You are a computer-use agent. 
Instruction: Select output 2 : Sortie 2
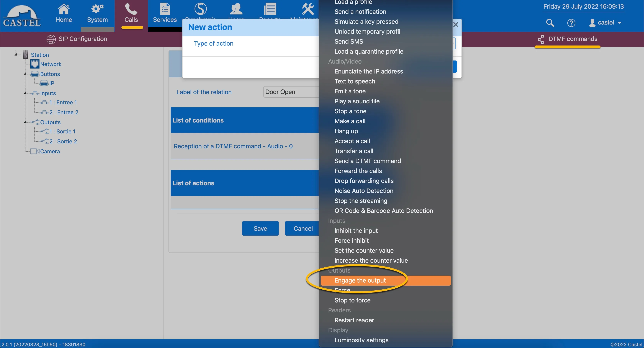click(x=63, y=141)
